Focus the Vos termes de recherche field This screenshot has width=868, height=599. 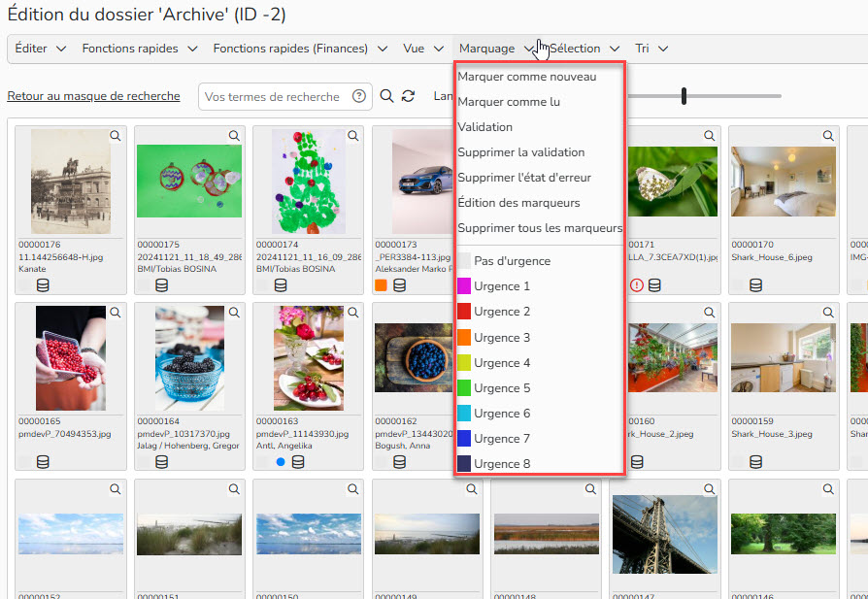coord(285,96)
